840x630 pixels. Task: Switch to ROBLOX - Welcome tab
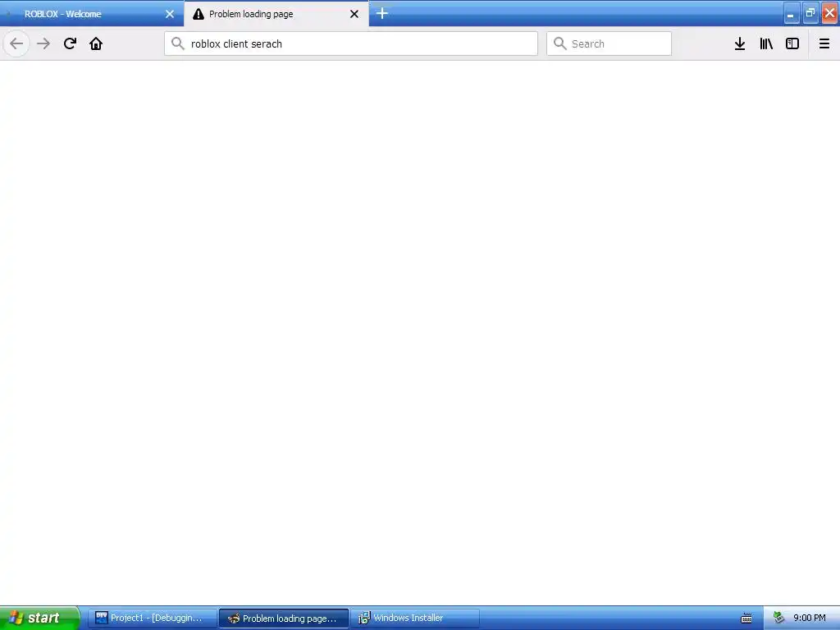pyautogui.click(x=92, y=13)
